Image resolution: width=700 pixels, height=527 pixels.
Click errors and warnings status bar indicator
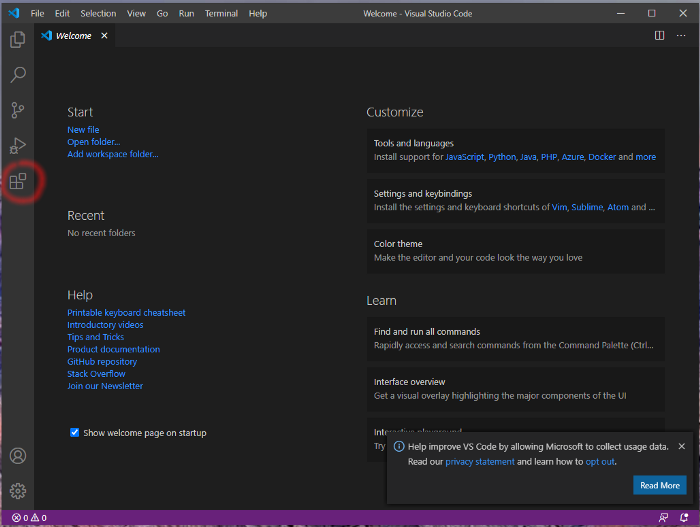(29, 518)
